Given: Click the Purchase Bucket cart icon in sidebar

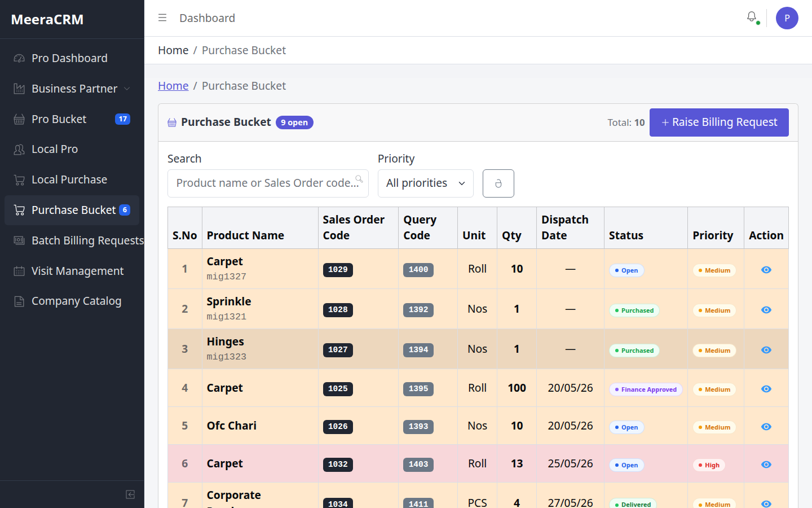Looking at the screenshot, I should pos(19,210).
